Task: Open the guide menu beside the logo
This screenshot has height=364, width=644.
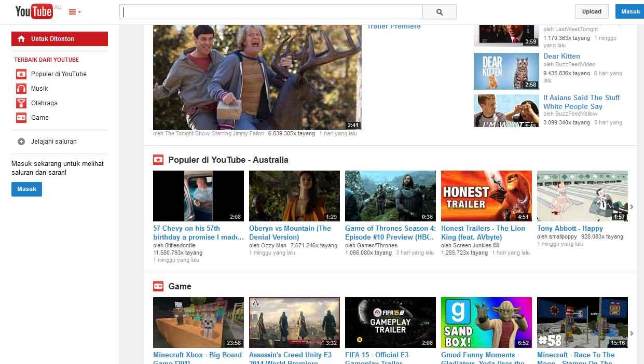Action: [x=75, y=12]
